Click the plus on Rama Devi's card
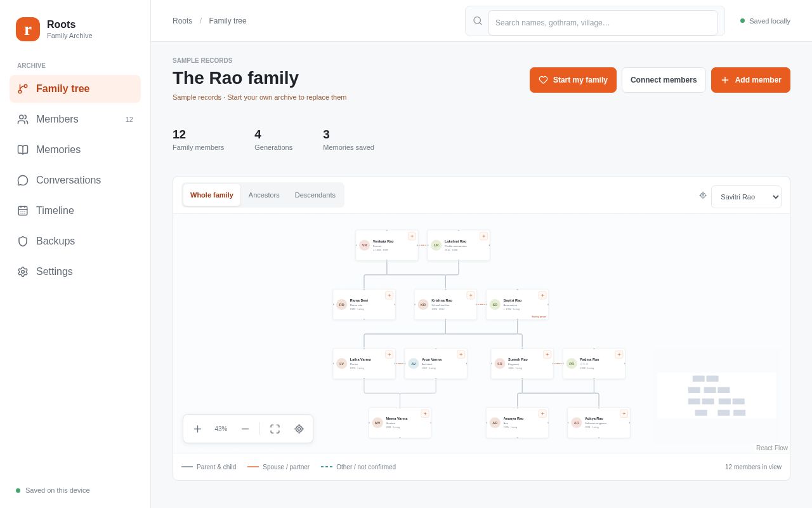Viewport: 812px width, 508px height. pyautogui.click(x=389, y=295)
